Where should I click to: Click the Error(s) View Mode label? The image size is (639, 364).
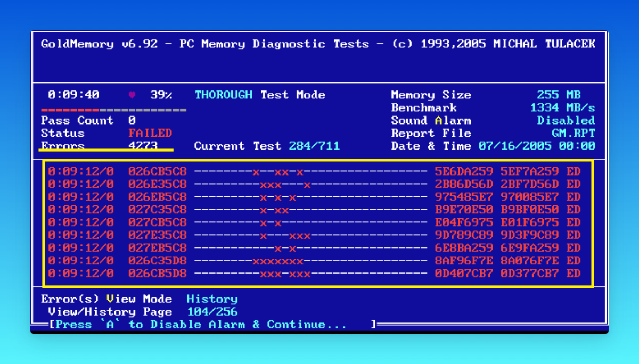tap(106, 299)
